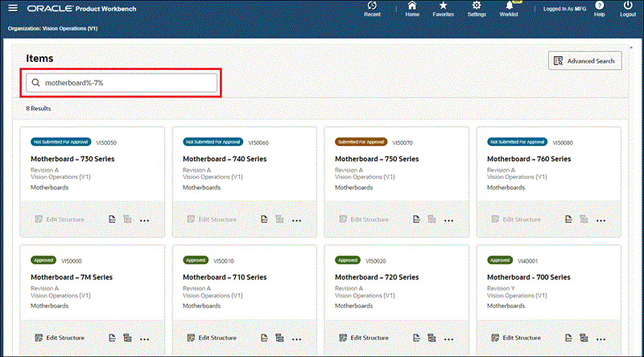Click the magnifier icon in search box

[x=35, y=83]
